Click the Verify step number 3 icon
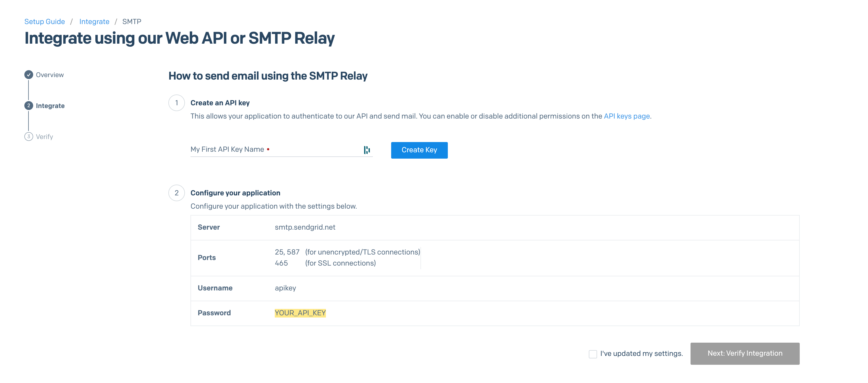The image size is (868, 383). [x=29, y=137]
